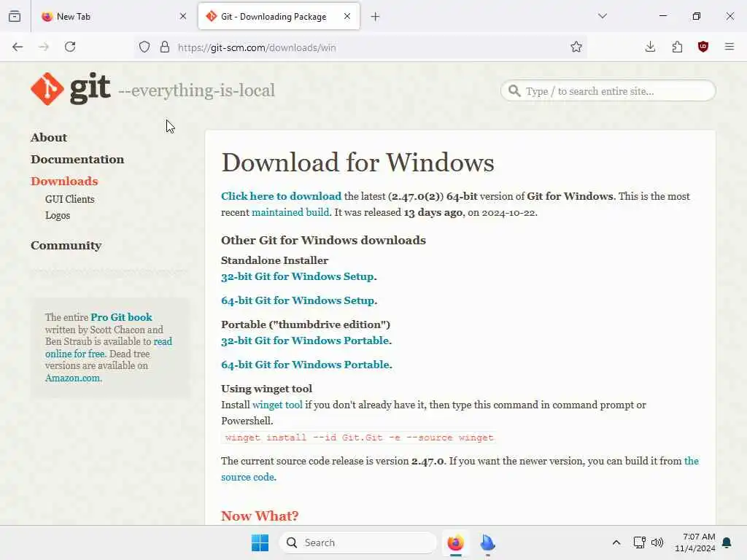Close the Git Downloading Package tab
This screenshot has width=747, height=560.
pos(347,16)
